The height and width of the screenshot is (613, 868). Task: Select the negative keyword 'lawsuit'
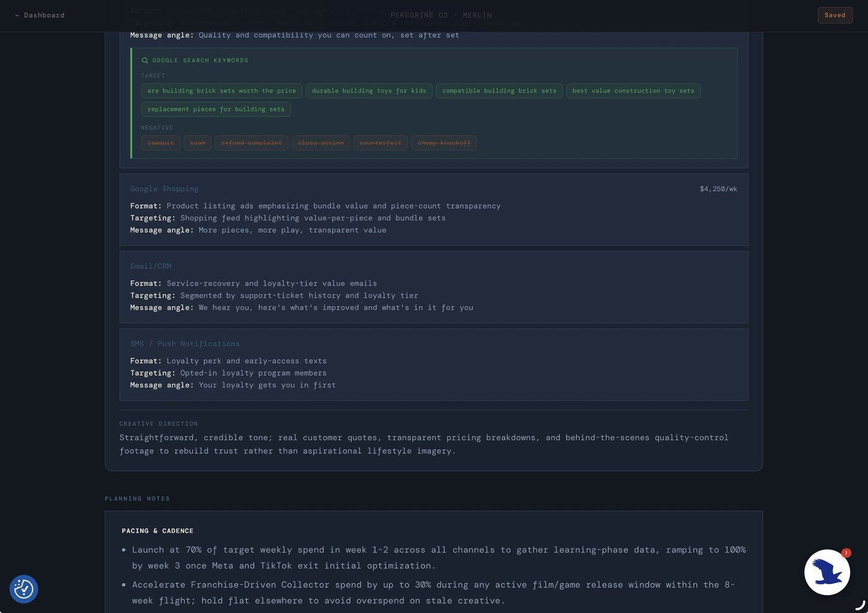161,143
